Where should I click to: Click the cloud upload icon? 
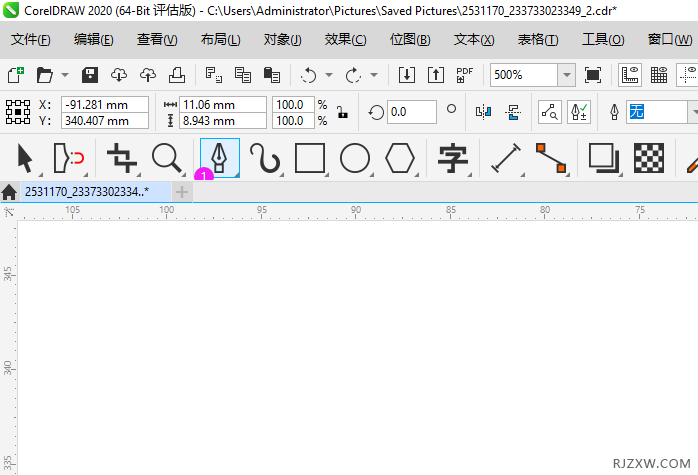point(148,75)
